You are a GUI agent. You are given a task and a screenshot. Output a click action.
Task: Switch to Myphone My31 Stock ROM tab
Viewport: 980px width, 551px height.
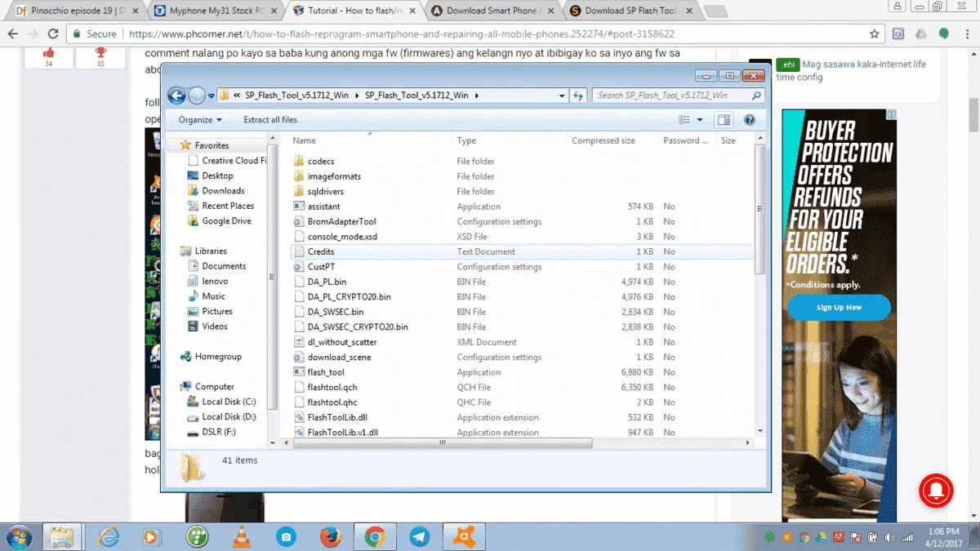(x=216, y=11)
